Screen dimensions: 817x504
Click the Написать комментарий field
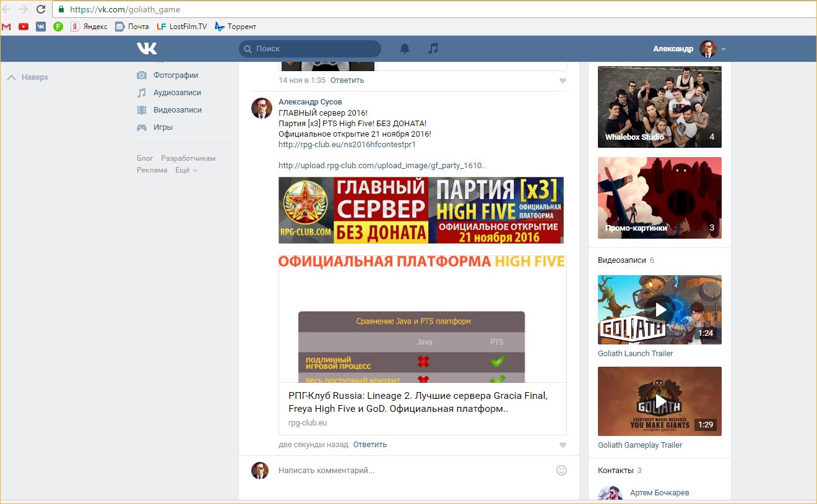coord(413,471)
